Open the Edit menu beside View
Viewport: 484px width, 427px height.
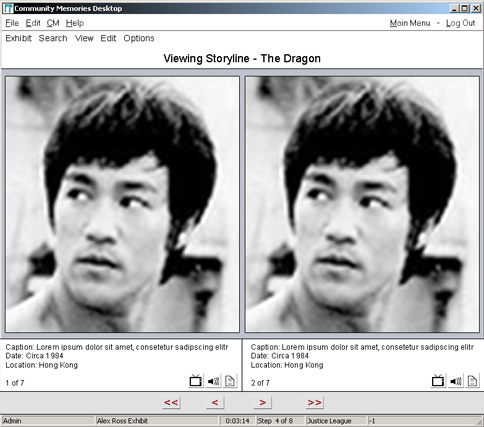[108, 38]
